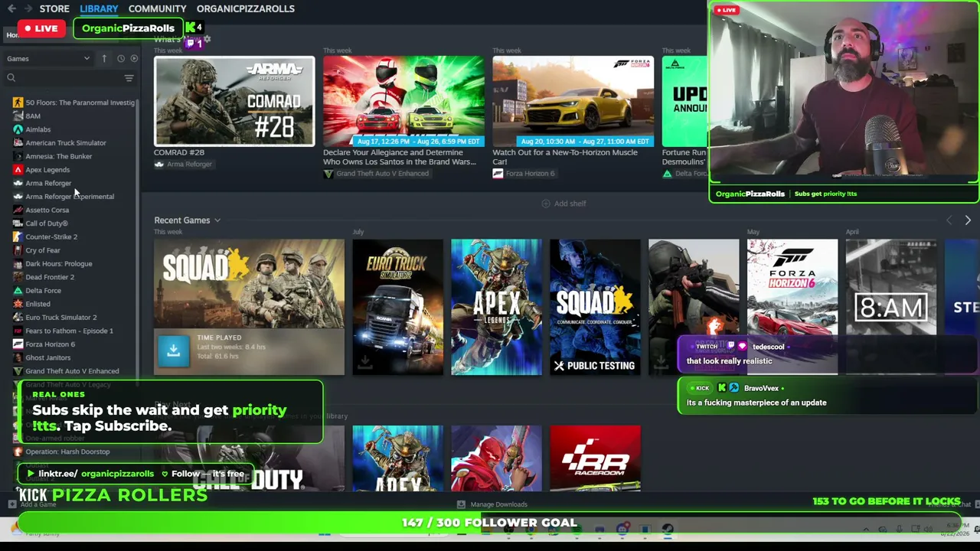
Task: Click the Grand Theft Auto V Enhanced icon
Action: point(18,371)
